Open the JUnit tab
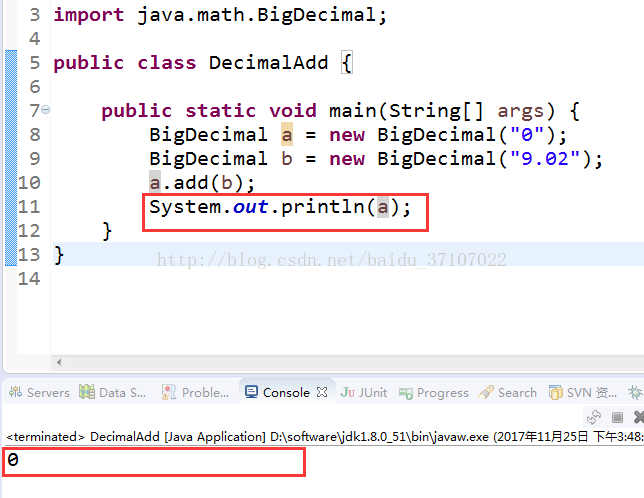The width and height of the screenshot is (644, 498). [x=364, y=392]
